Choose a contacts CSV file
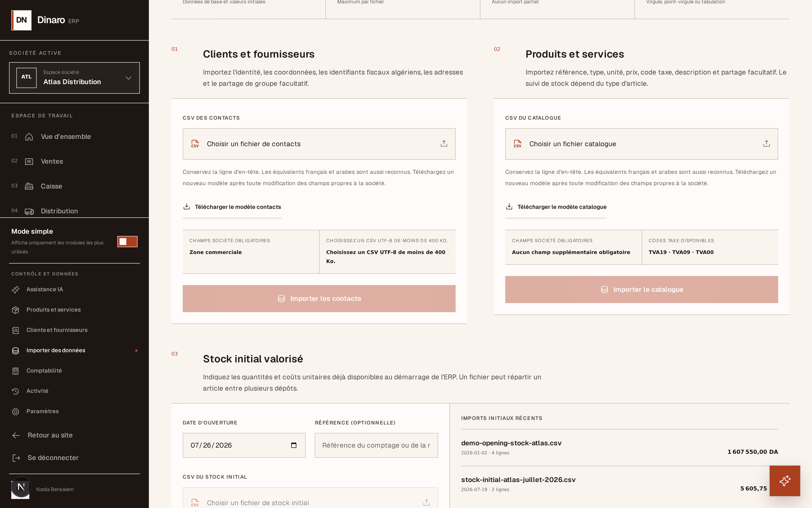The width and height of the screenshot is (812, 508). (319, 144)
